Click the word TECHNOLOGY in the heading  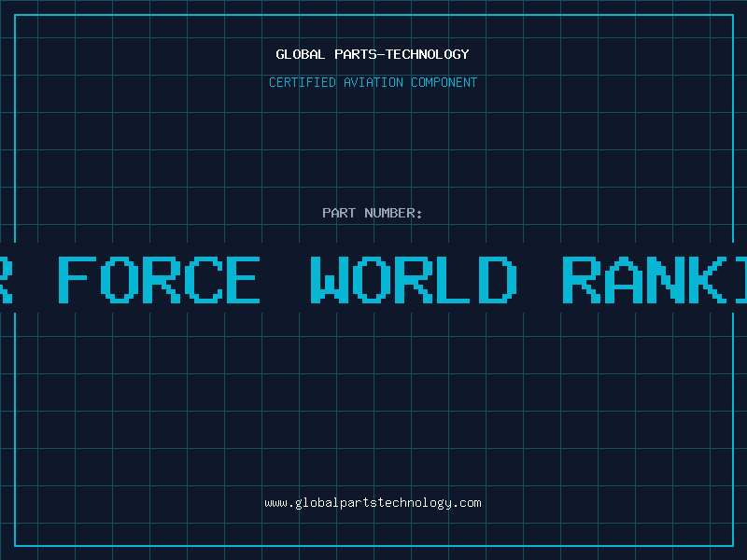coord(426,54)
